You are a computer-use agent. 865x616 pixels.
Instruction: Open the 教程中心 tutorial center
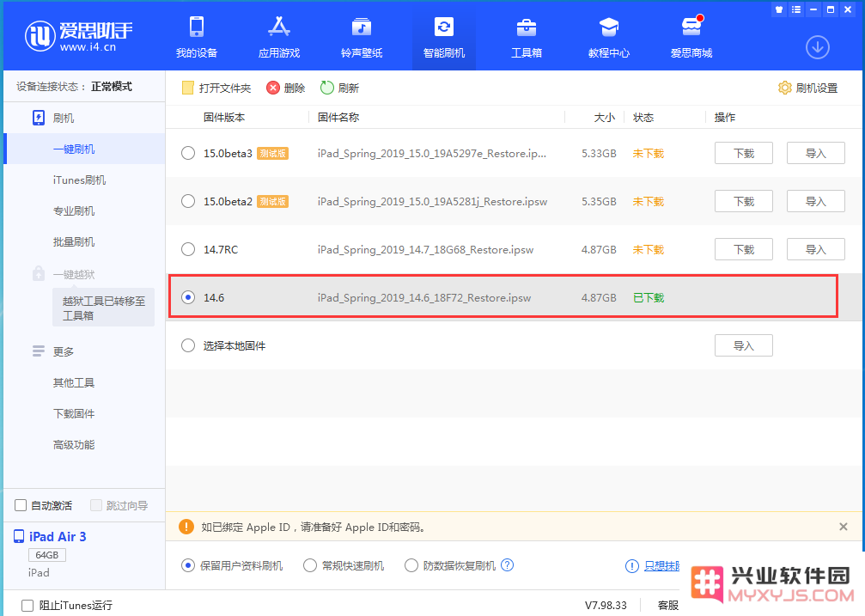[x=608, y=38]
